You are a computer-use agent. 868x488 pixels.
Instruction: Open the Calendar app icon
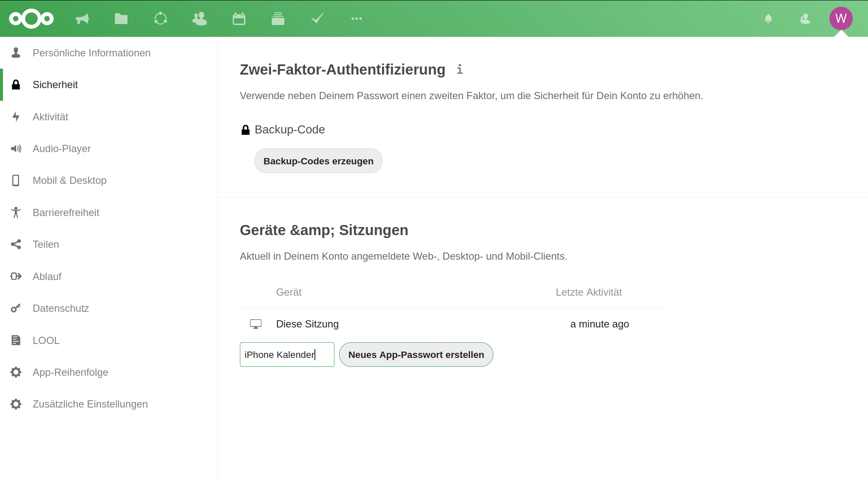click(239, 19)
